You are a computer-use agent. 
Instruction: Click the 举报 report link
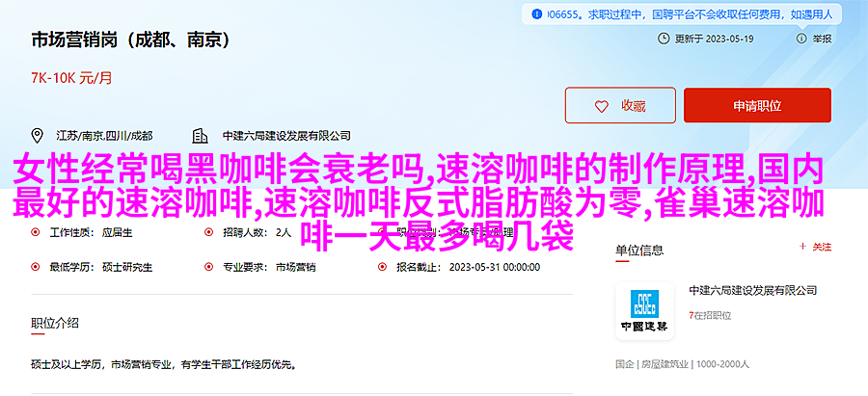click(822, 39)
